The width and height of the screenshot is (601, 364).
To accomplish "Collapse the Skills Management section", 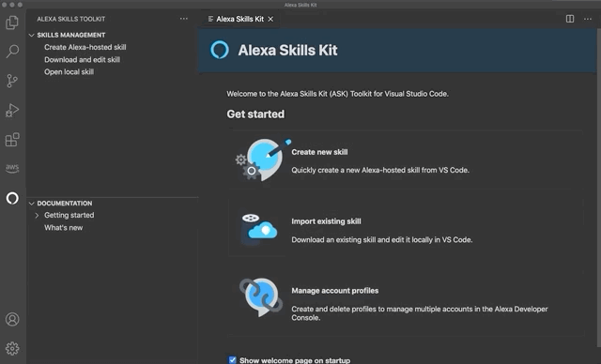I will click(x=31, y=36).
